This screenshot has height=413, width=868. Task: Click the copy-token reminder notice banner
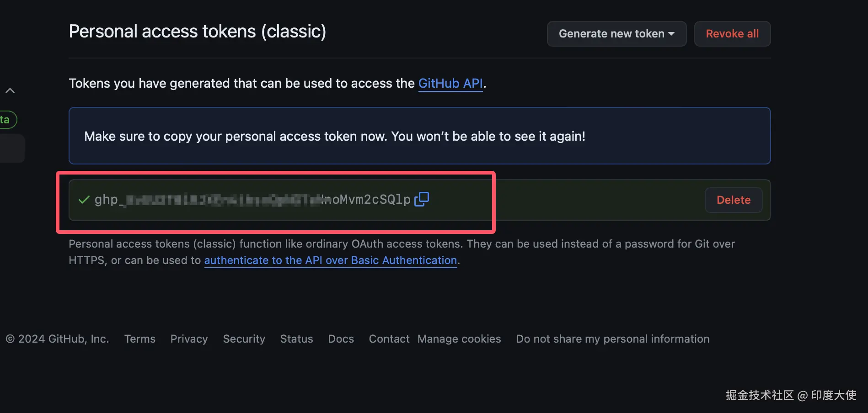419,136
